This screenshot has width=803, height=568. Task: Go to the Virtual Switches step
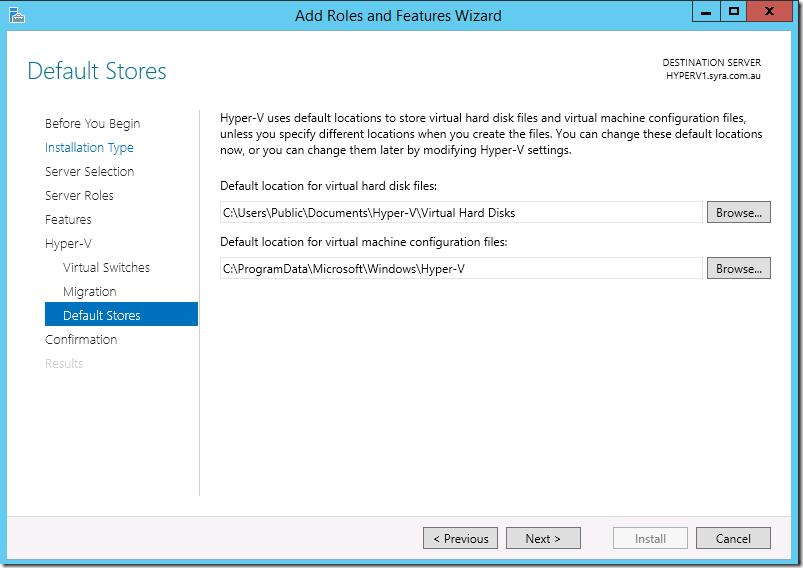coord(106,267)
